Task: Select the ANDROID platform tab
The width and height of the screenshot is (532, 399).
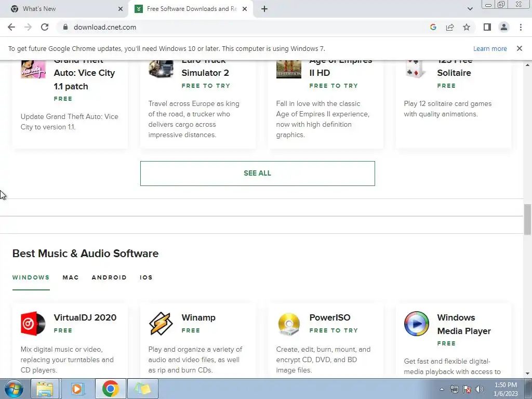Action: coord(109,277)
